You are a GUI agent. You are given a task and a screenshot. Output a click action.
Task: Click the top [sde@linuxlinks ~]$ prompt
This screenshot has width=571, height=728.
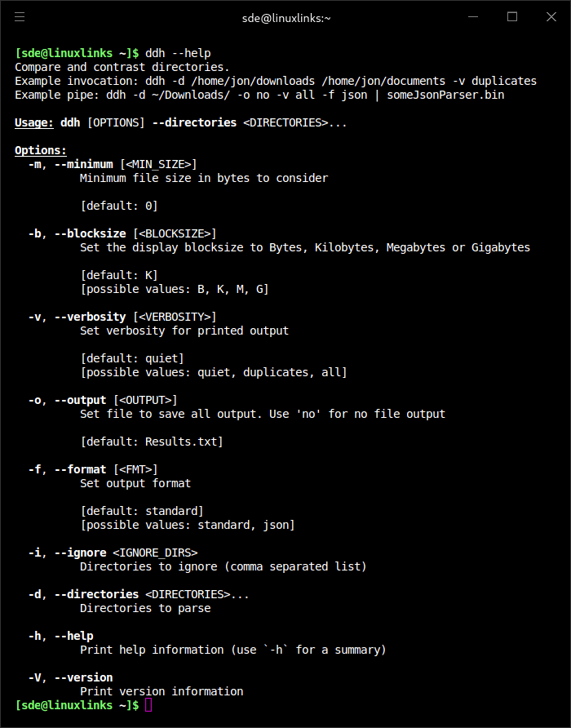[77, 53]
